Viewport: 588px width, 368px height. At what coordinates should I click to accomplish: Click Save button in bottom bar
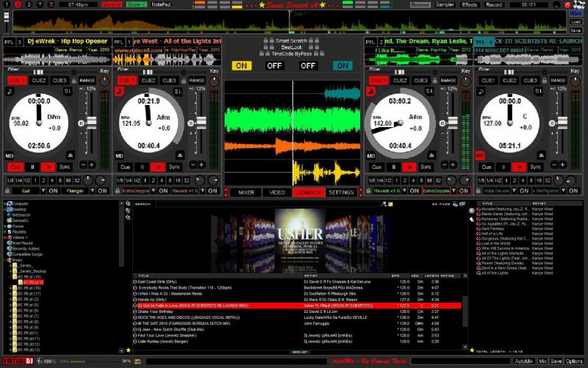click(x=556, y=361)
